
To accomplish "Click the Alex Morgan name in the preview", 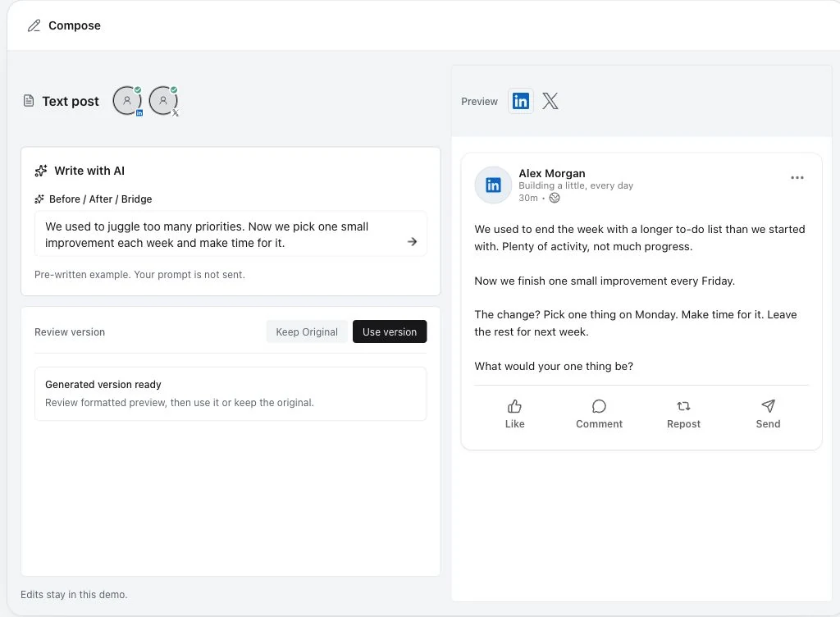I will tap(552, 174).
